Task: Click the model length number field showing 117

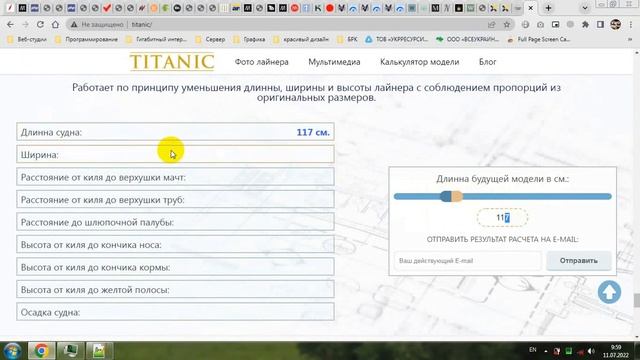Action: [502, 218]
